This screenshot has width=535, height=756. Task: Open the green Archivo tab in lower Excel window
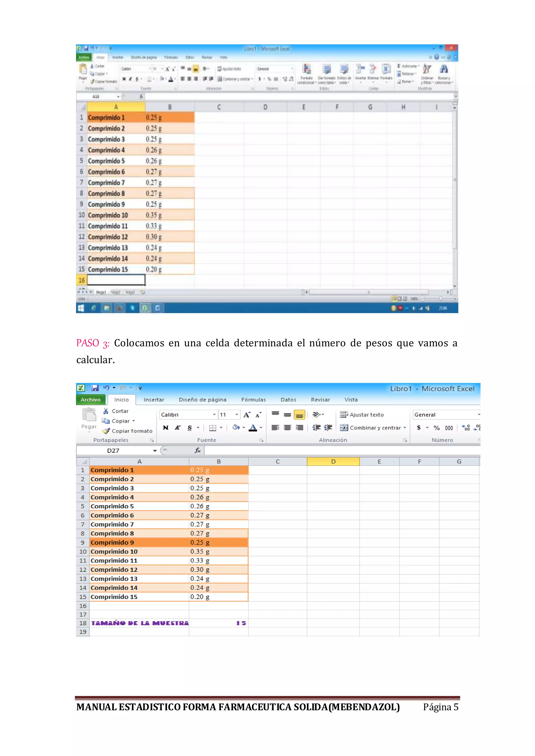(91, 399)
